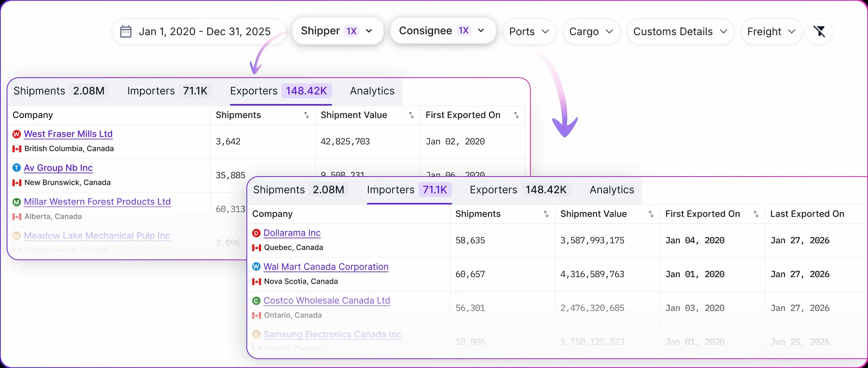Click the calendar icon in date range
This screenshot has width=868, height=368.
click(x=126, y=31)
